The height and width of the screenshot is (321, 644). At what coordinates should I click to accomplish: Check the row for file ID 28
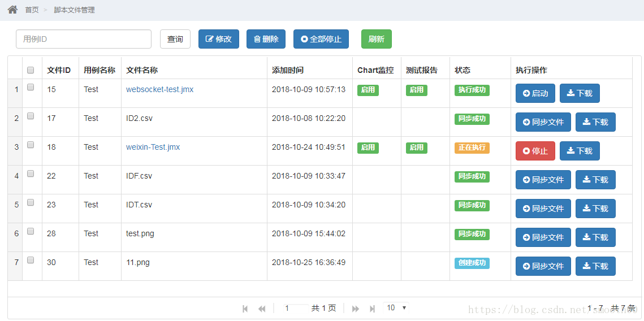(x=31, y=231)
